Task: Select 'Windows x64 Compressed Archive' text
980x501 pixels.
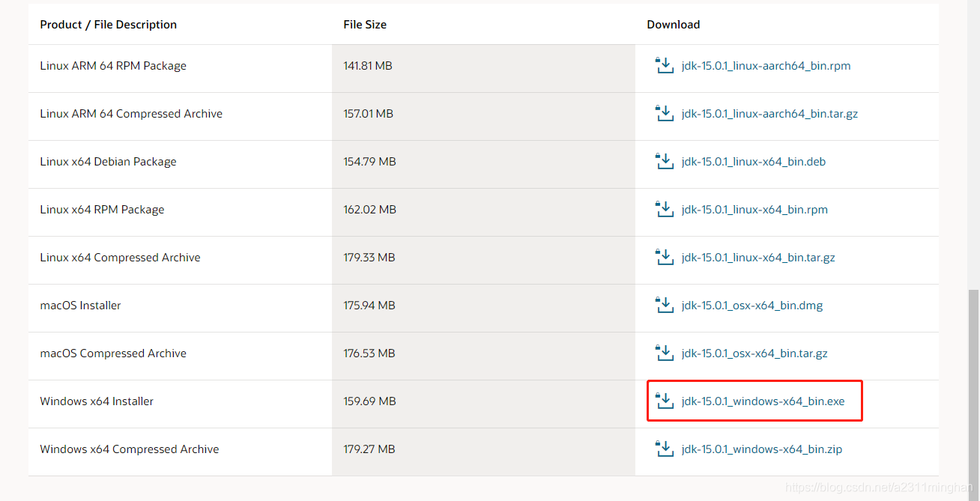Action: 130,449
